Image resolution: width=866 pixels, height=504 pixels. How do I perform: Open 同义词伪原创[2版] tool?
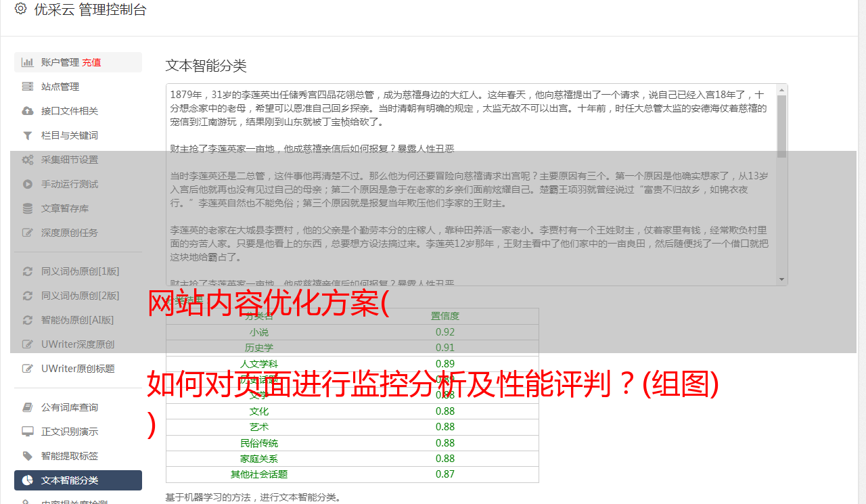click(78, 296)
